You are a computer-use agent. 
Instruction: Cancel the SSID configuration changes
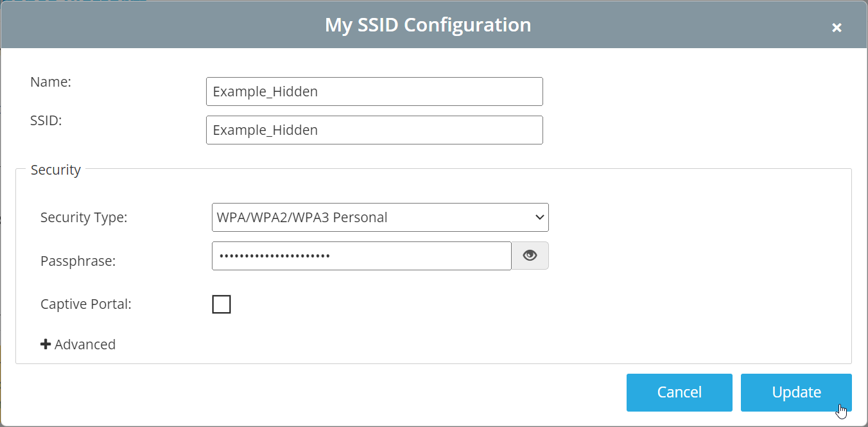[679, 392]
